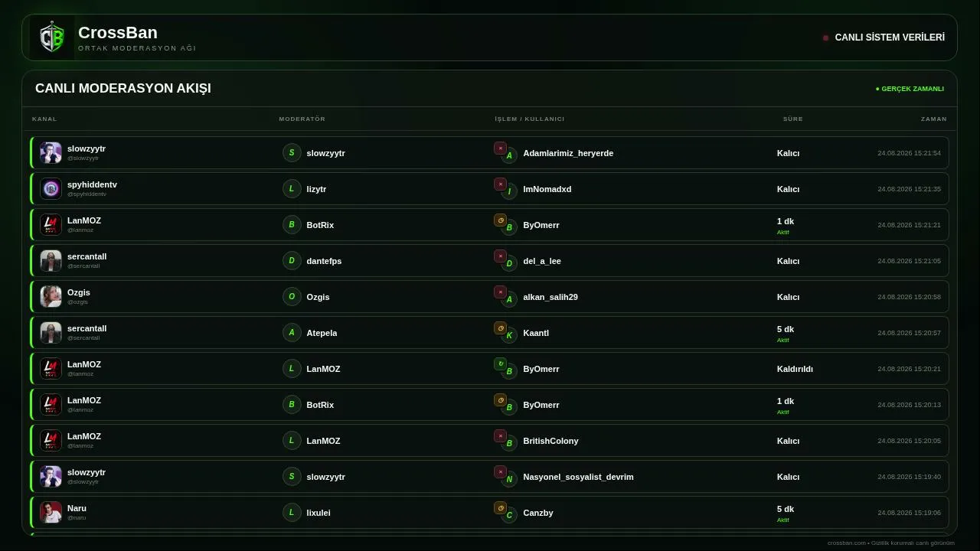Click the crossban.com footer link
Viewport: 980px width, 551px height.
(846, 543)
